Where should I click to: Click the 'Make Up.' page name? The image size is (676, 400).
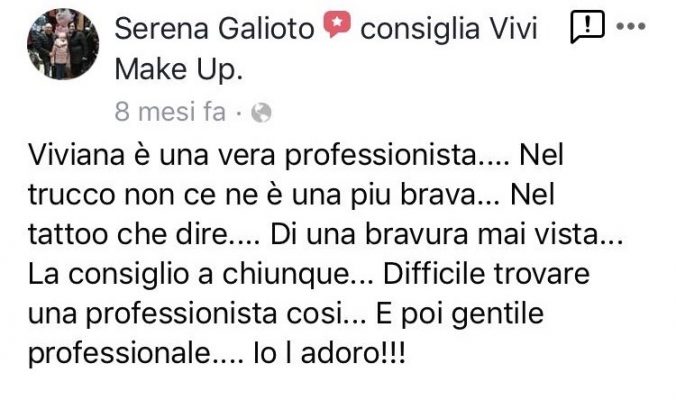(x=178, y=70)
